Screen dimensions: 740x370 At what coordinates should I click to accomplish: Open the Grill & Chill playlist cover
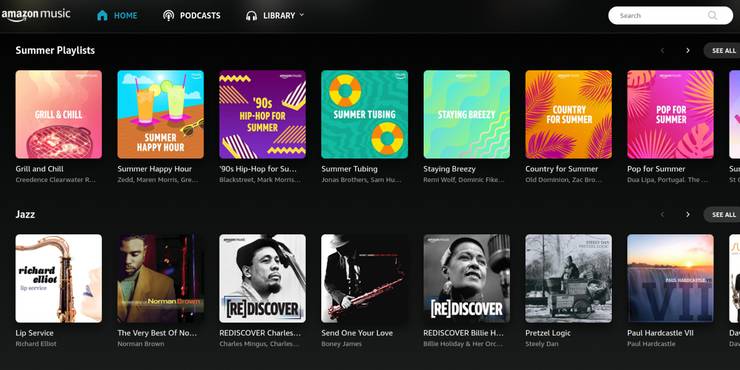(59, 114)
